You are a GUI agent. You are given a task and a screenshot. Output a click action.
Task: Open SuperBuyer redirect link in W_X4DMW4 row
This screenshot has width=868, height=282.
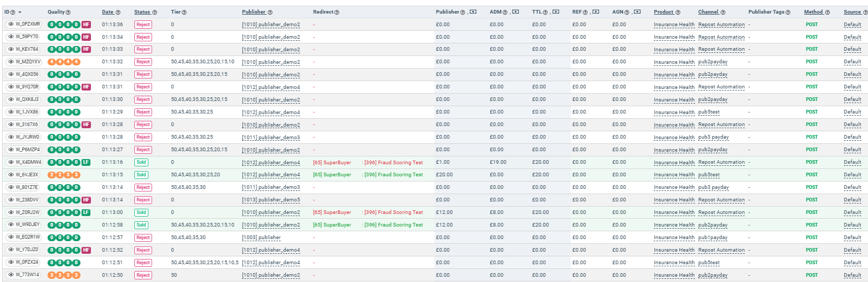tap(332, 163)
